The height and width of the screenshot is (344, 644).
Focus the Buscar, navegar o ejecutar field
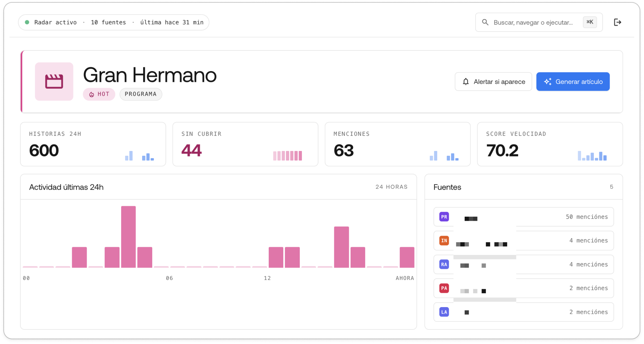tap(539, 22)
